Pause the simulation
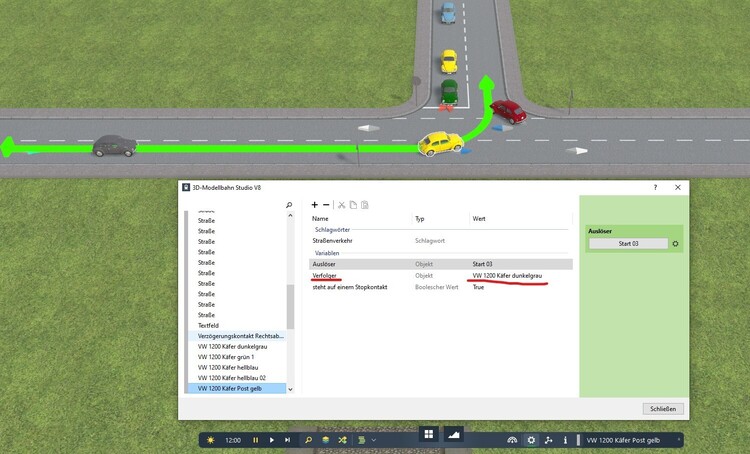The image size is (750, 454). coord(255,440)
